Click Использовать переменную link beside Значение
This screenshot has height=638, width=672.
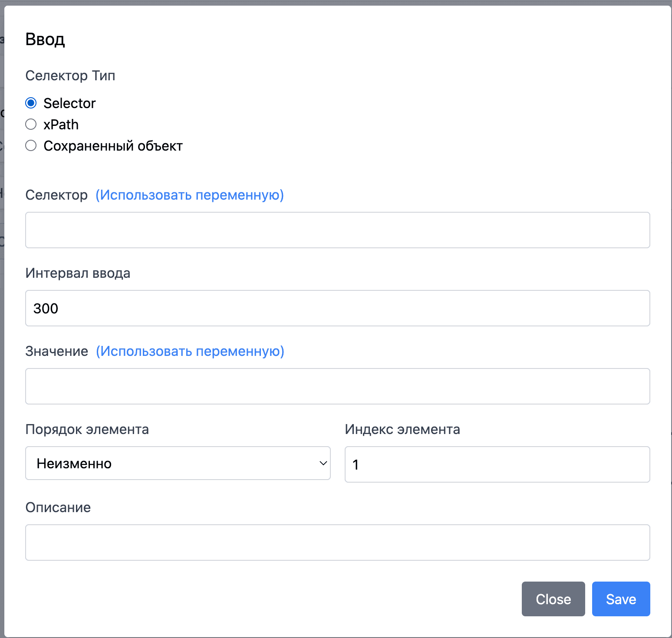pyautogui.click(x=190, y=351)
